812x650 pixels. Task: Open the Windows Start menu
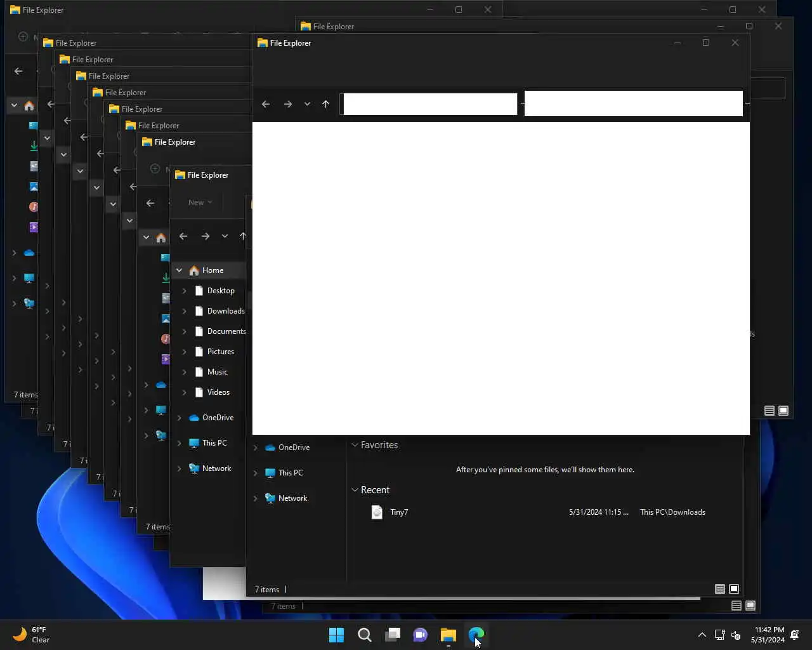click(336, 635)
